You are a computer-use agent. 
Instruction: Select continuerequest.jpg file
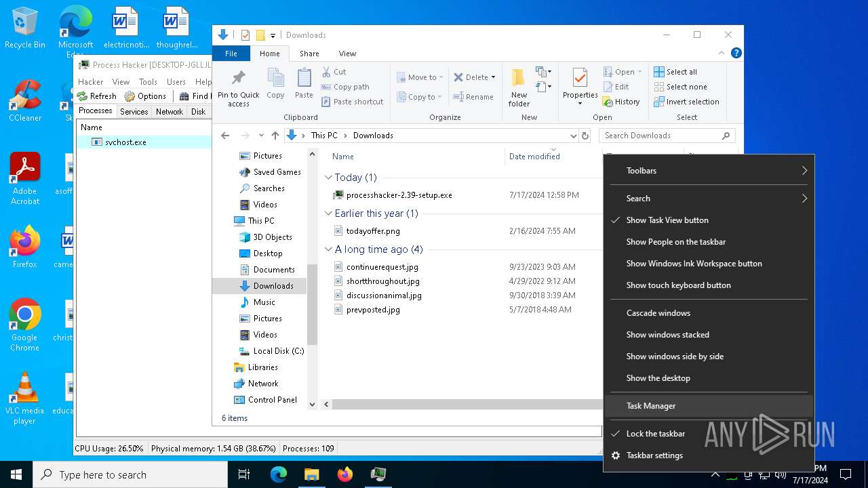click(x=382, y=267)
